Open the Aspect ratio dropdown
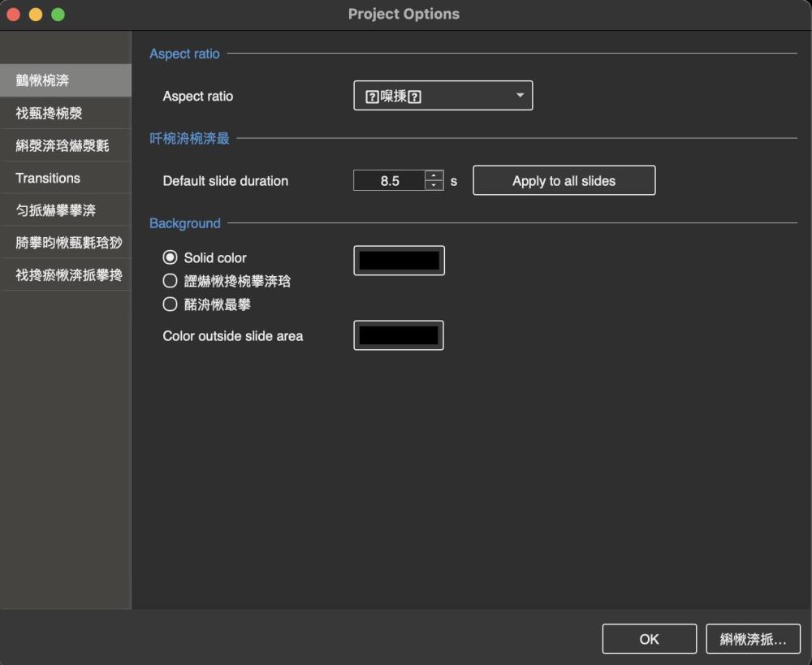The height and width of the screenshot is (665, 812). coord(443,96)
